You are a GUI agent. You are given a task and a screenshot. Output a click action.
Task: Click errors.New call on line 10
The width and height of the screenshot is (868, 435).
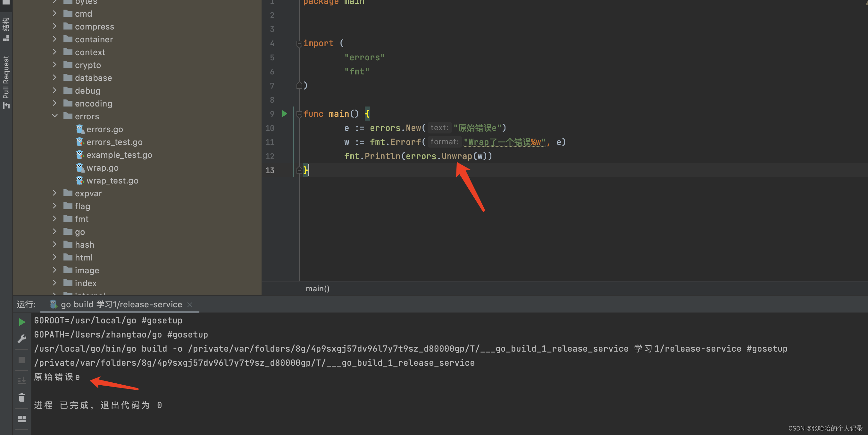395,128
